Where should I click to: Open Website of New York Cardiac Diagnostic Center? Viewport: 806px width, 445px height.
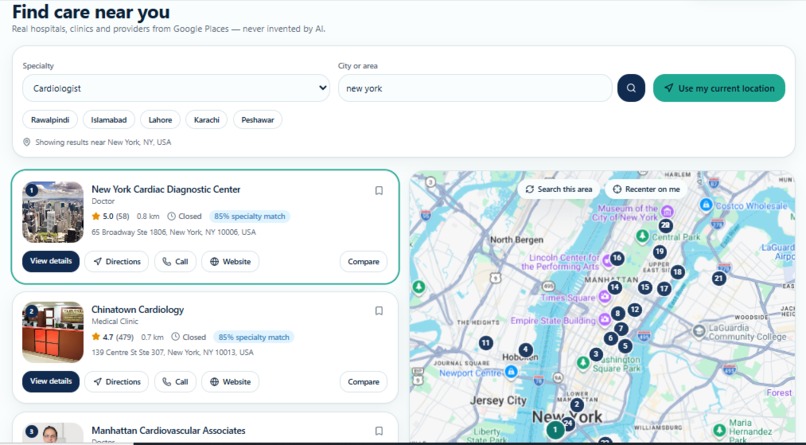230,262
